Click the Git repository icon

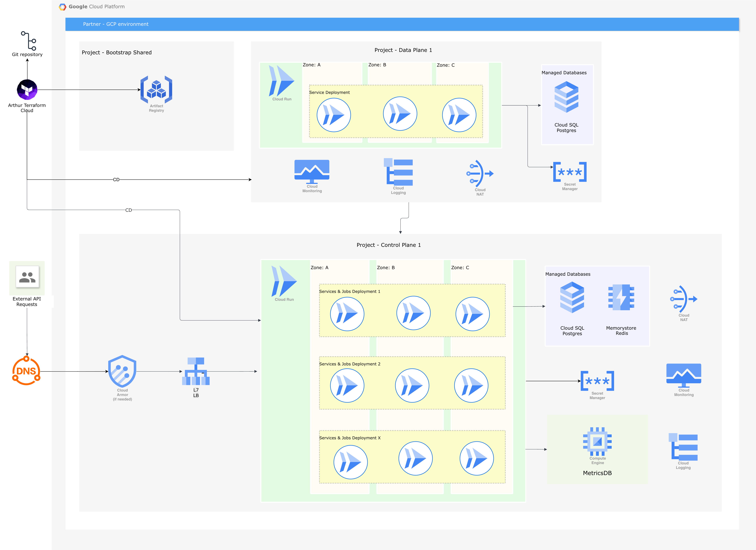tap(29, 40)
